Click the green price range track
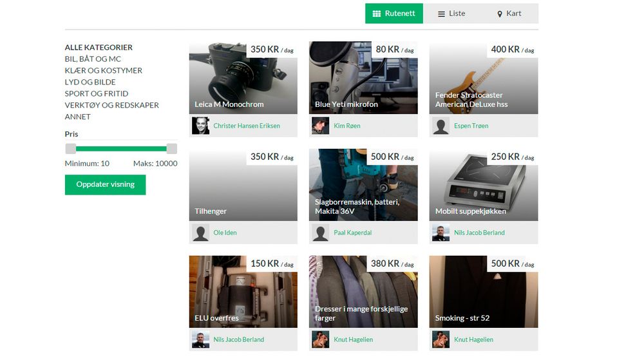Image resolution: width=644 pixels, height=362 pixels. click(x=121, y=149)
